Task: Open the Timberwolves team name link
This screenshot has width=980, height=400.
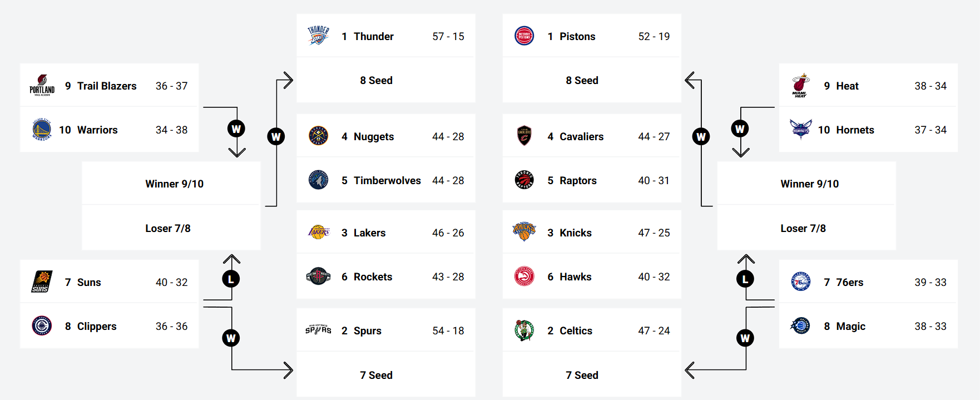Action: click(387, 180)
